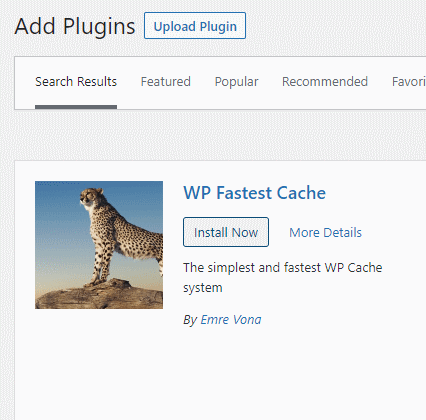The image size is (426, 420).
Task: Click the plugin description text about fastest cache
Action: point(282,277)
